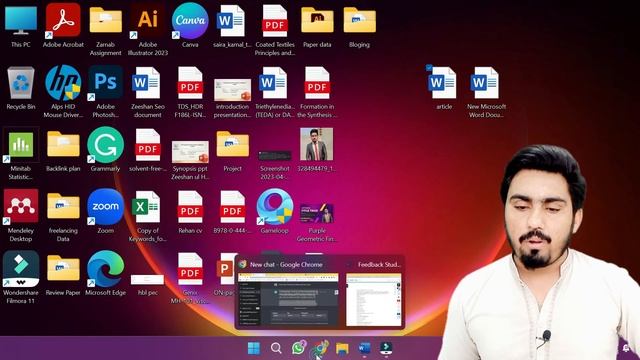
Task: Open the Feedback Studio window preview
Action: point(373,293)
